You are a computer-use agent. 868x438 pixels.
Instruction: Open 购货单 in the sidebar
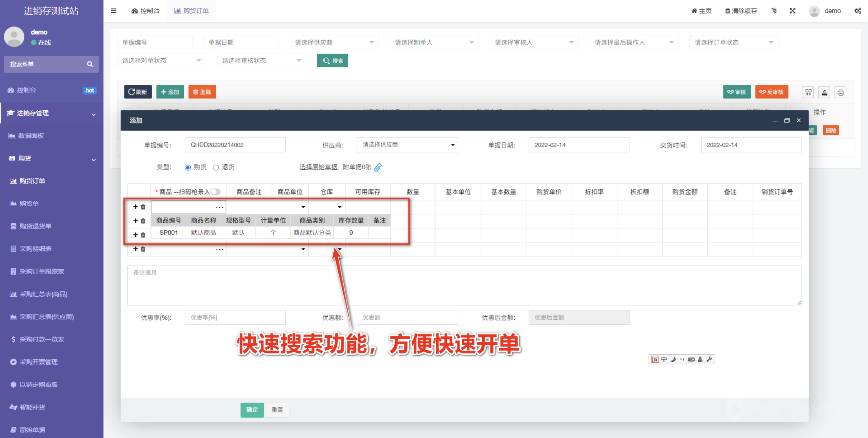29,203
